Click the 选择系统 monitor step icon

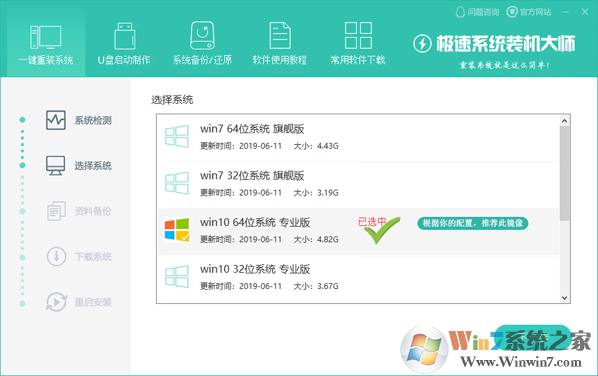[x=56, y=166]
